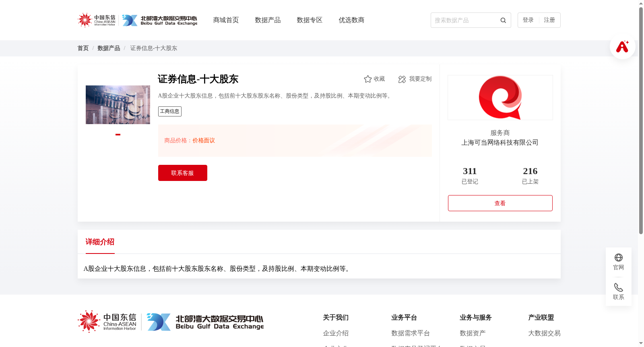644x347 pixels.
Task: Open the 数据需求平台 footer link
Action: [x=411, y=333]
